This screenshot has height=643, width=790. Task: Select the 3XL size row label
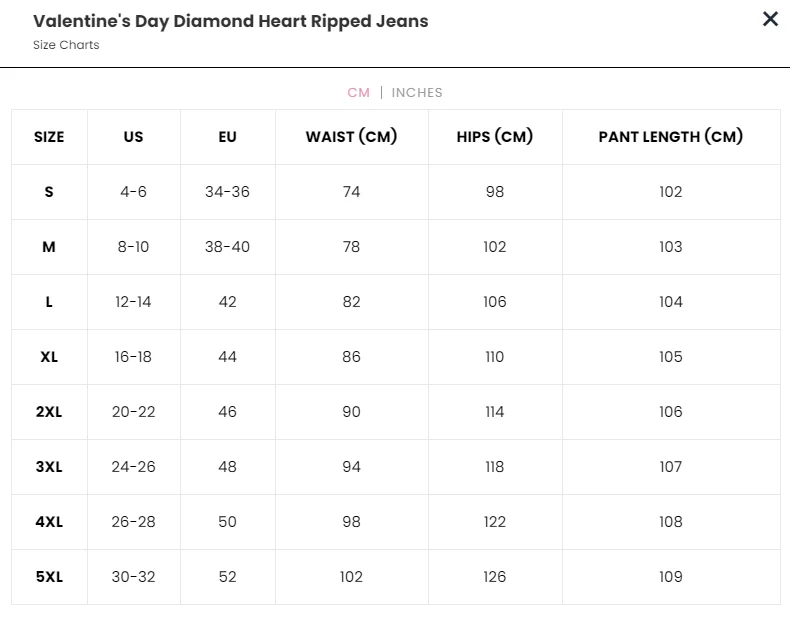[49, 467]
